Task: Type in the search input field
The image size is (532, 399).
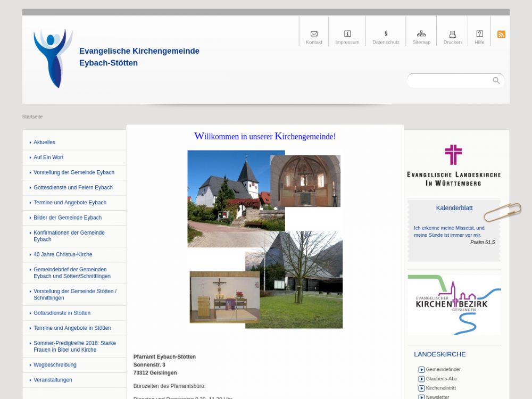Action: 450,80
